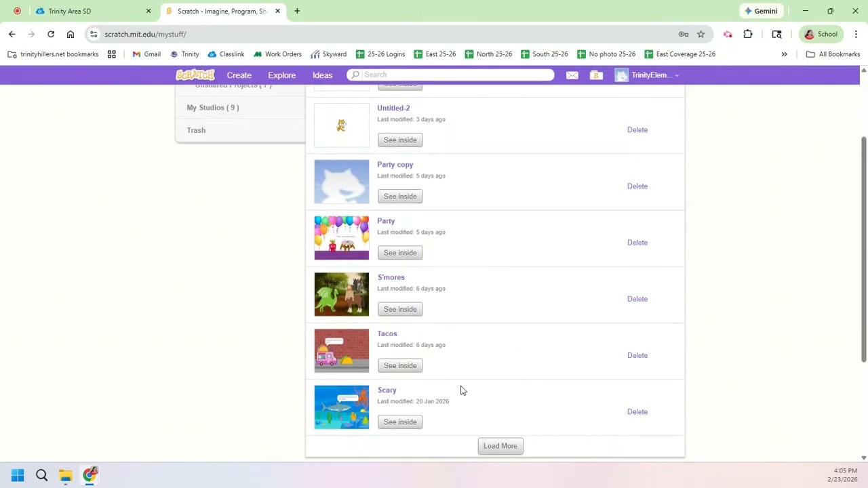Image resolution: width=868 pixels, height=488 pixels.
Task: Go back with the browser back arrow
Action: point(12,34)
